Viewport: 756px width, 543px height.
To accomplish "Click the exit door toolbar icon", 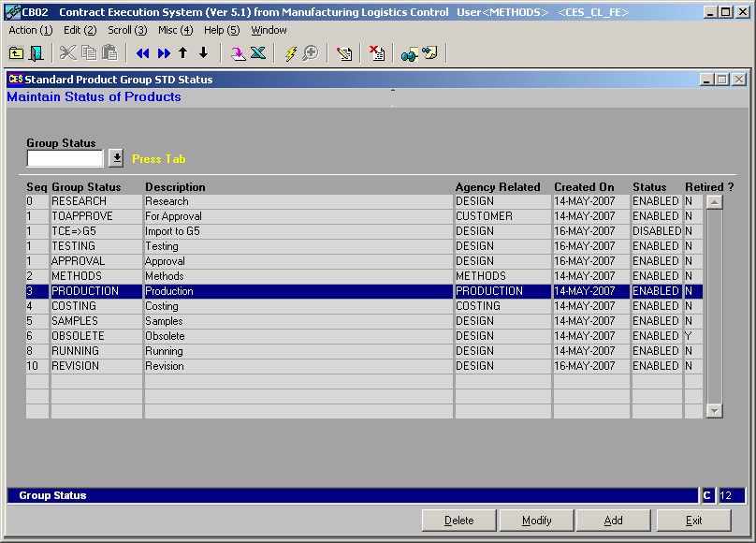I will click(36, 53).
